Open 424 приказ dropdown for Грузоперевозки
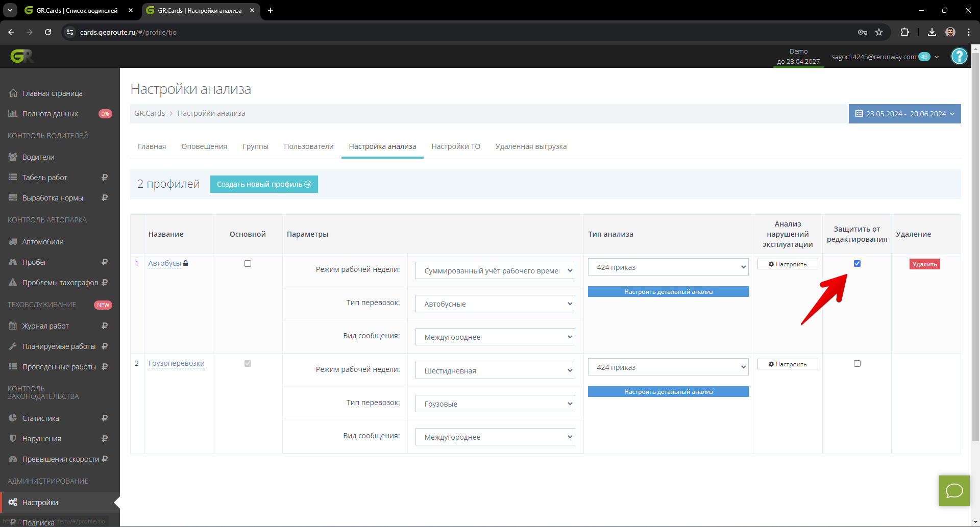 668,367
